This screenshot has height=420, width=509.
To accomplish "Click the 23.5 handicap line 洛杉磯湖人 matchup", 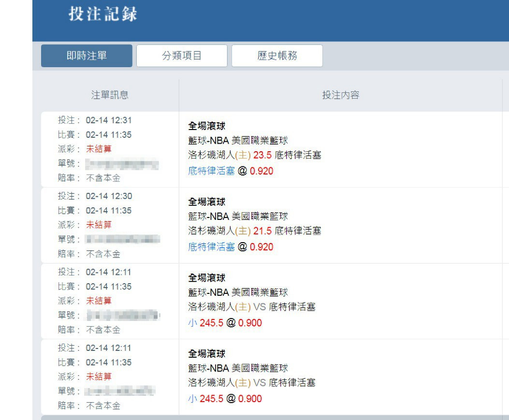I will click(254, 155).
